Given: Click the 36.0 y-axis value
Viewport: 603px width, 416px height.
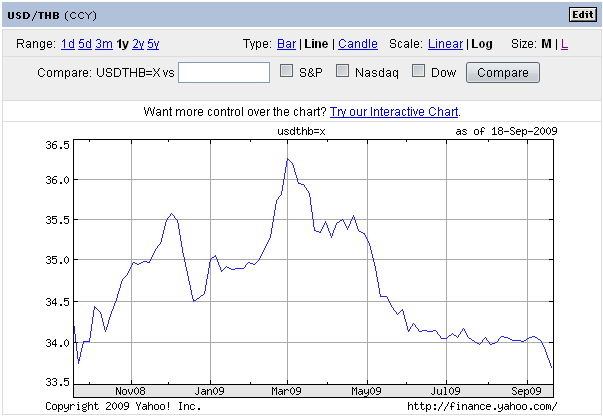Looking at the screenshot, I should [x=58, y=180].
